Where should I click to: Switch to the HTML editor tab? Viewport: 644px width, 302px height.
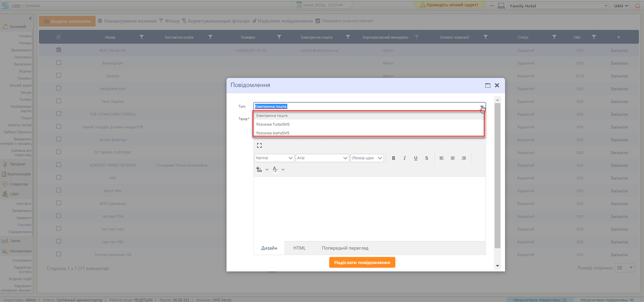[x=299, y=248]
